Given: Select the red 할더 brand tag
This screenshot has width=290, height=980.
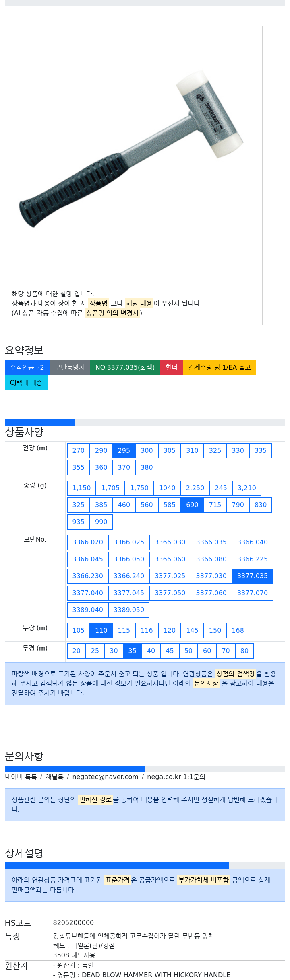Looking at the screenshot, I should (171, 368).
